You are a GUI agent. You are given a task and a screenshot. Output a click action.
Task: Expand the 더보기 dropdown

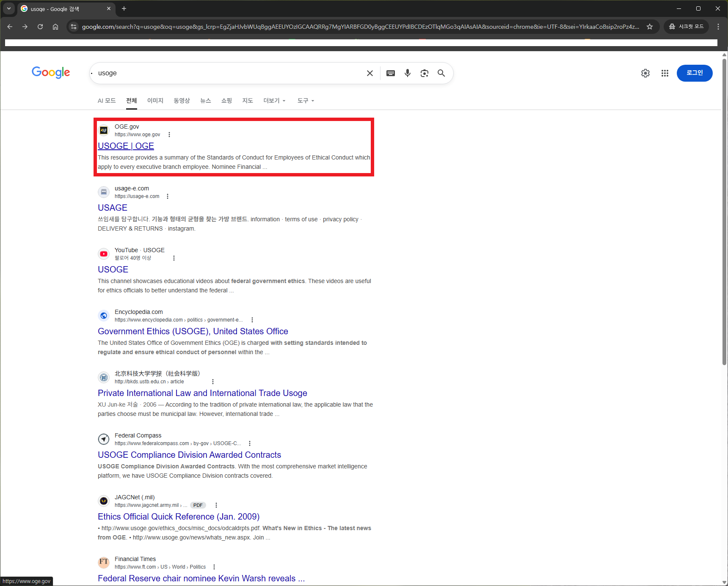pos(274,101)
